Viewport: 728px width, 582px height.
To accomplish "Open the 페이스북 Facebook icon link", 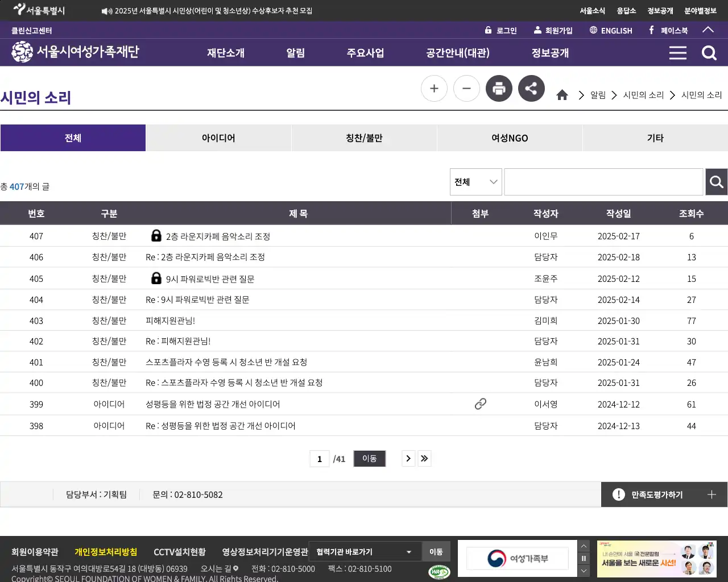I will (650, 30).
